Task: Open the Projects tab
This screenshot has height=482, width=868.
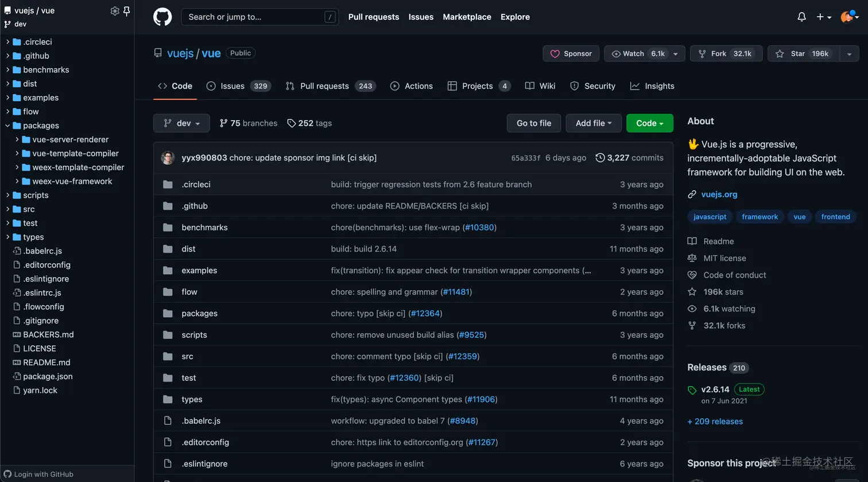Action: 479,86
